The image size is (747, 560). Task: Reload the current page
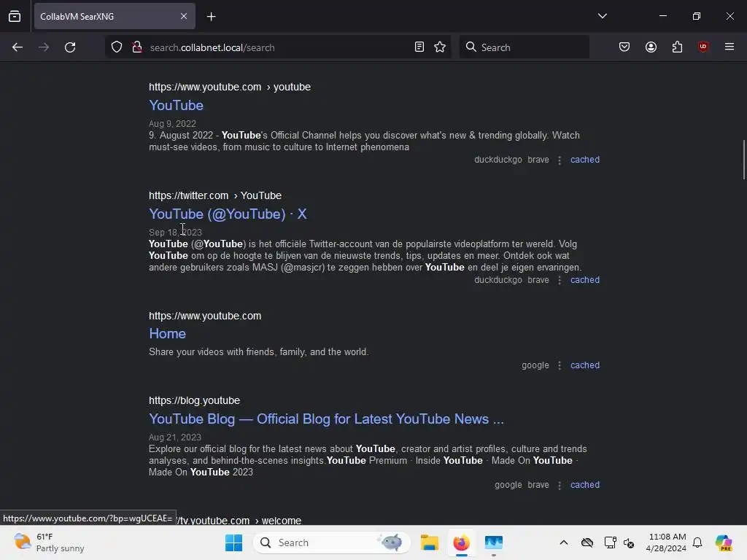point(70,47)
